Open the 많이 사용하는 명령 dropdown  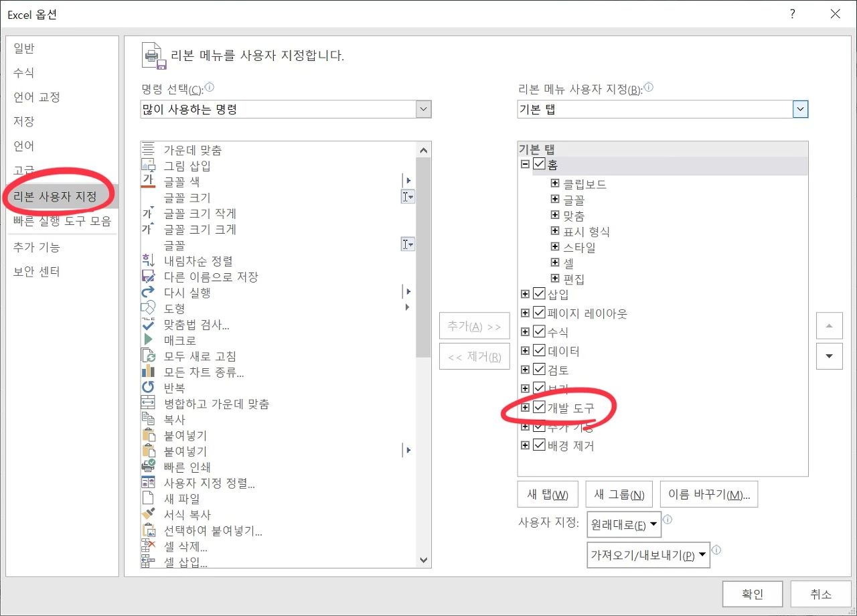[x=423, y=108]
